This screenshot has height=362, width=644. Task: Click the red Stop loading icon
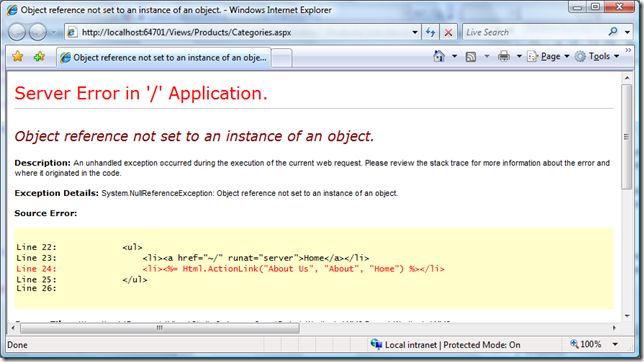pos(448,32)
